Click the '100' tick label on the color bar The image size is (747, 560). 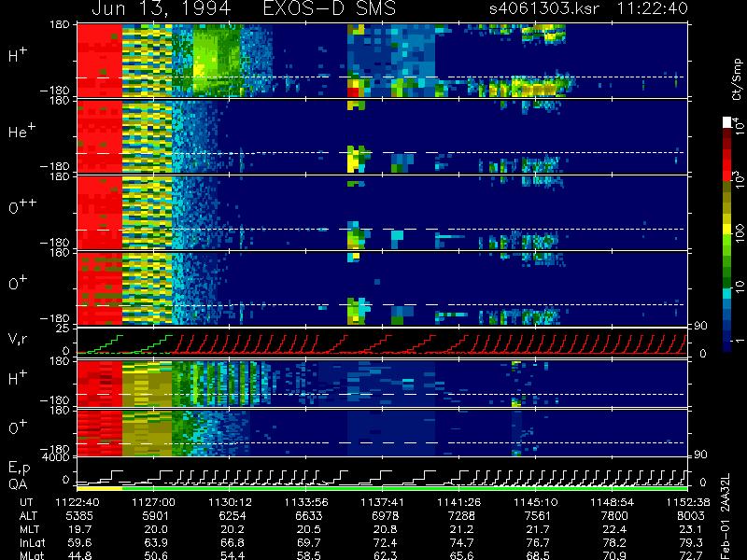pyautogui.click(x=739, y=233)
